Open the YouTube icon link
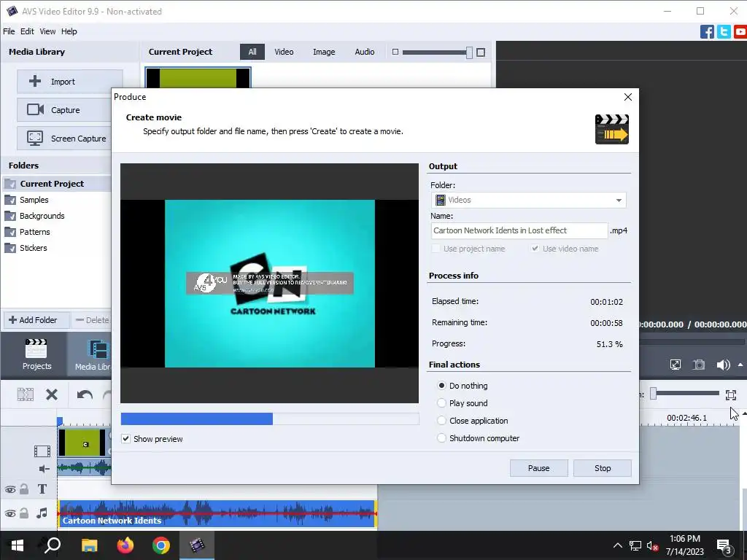747x560 pixels. point(740,32)
